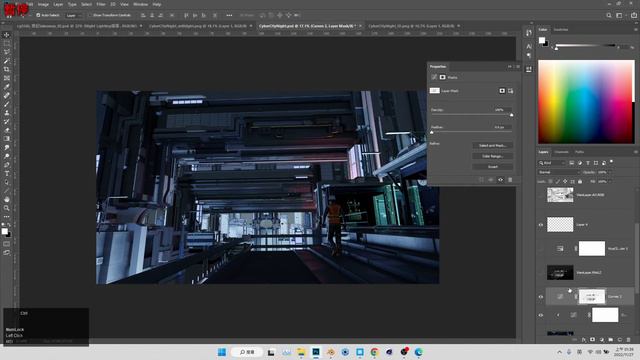This screenshot has height=360, width=640.
Task: Click the Color Range button
Action: pyautogui.click(x=493, y=156)
